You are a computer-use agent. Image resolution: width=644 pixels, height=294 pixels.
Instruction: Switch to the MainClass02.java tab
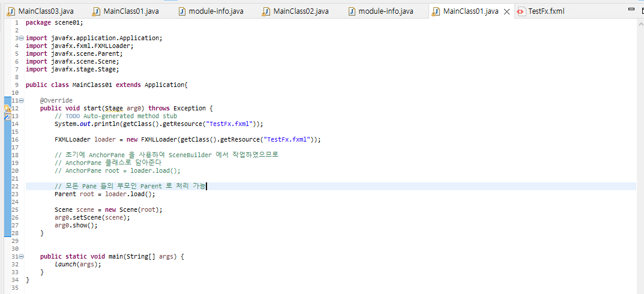click(x=301, y=11)
